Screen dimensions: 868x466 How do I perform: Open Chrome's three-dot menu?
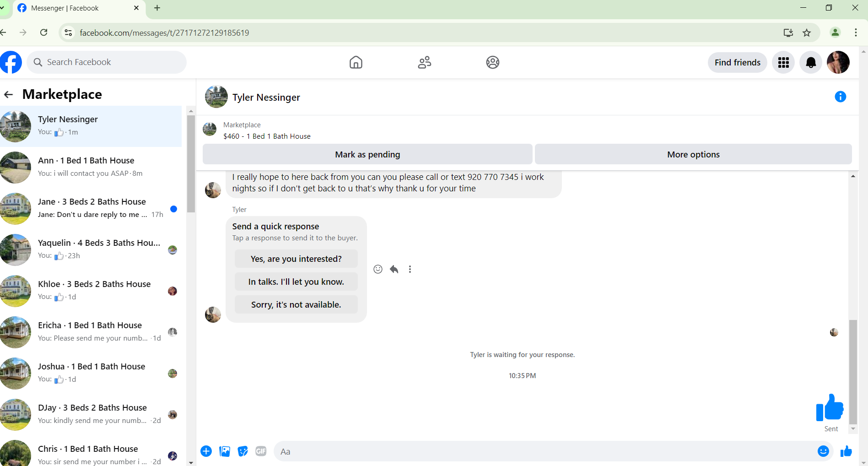click(x=856, y=33)
